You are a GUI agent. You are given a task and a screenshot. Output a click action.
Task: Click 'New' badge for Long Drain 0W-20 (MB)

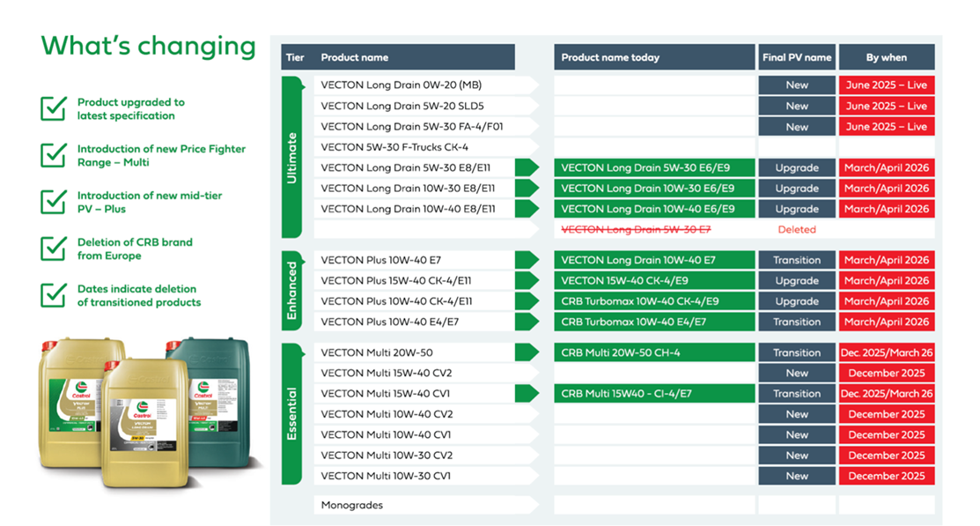coord(797,85)
